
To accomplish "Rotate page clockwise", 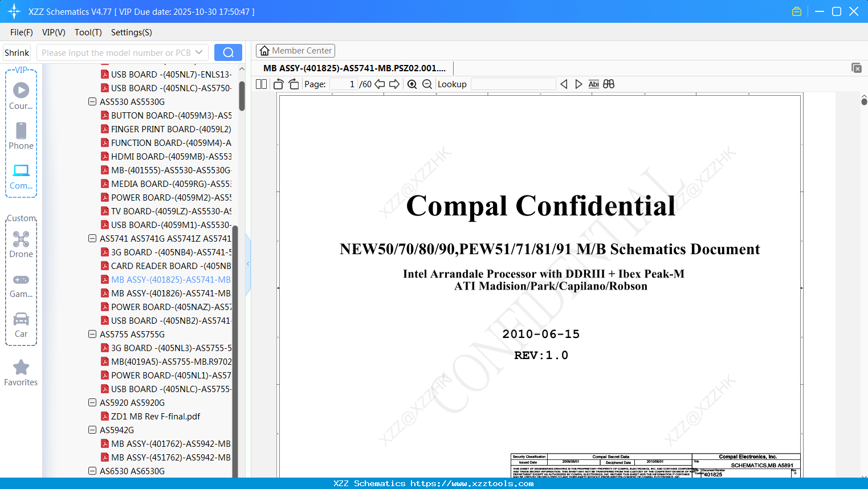I will click(294, 84).
